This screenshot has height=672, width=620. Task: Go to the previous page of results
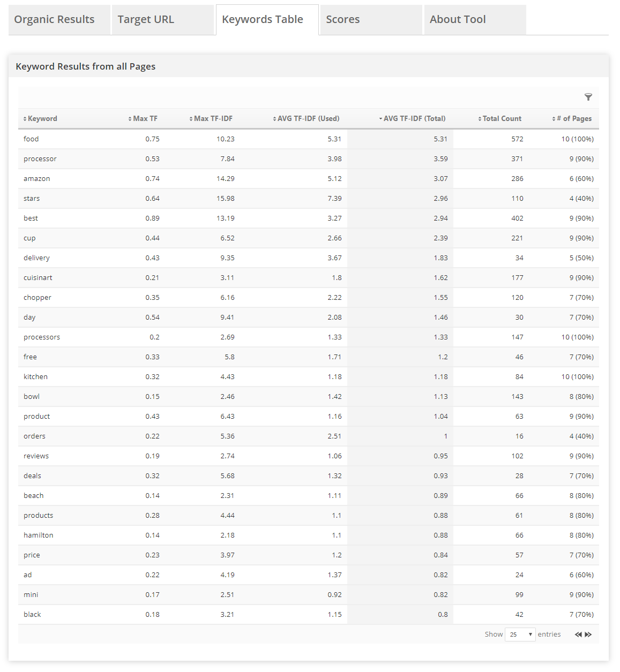pos(578,635)
